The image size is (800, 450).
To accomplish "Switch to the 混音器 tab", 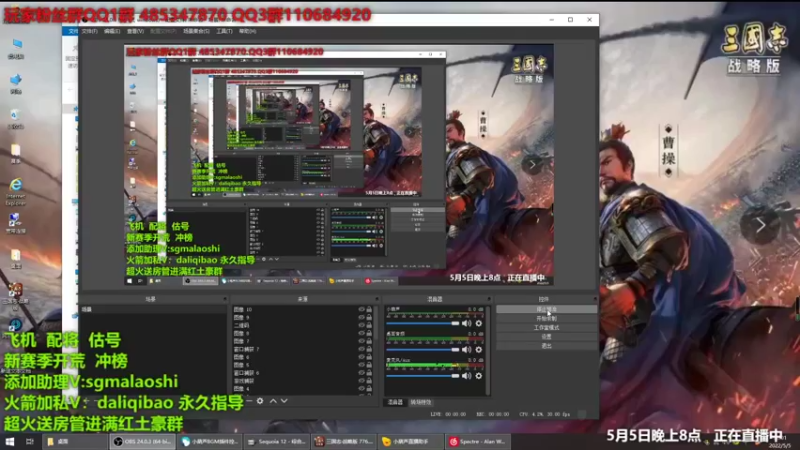I will tap(395, 402).
